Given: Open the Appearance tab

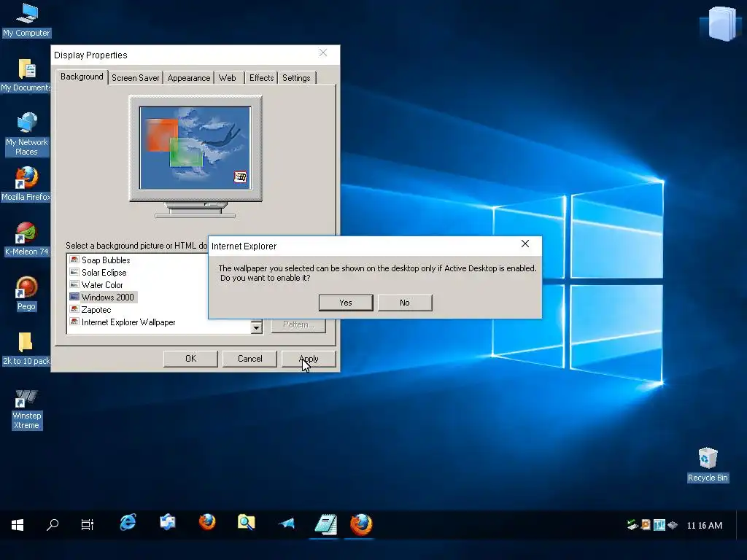Looking at the screenshot, I should coord(189,77).
